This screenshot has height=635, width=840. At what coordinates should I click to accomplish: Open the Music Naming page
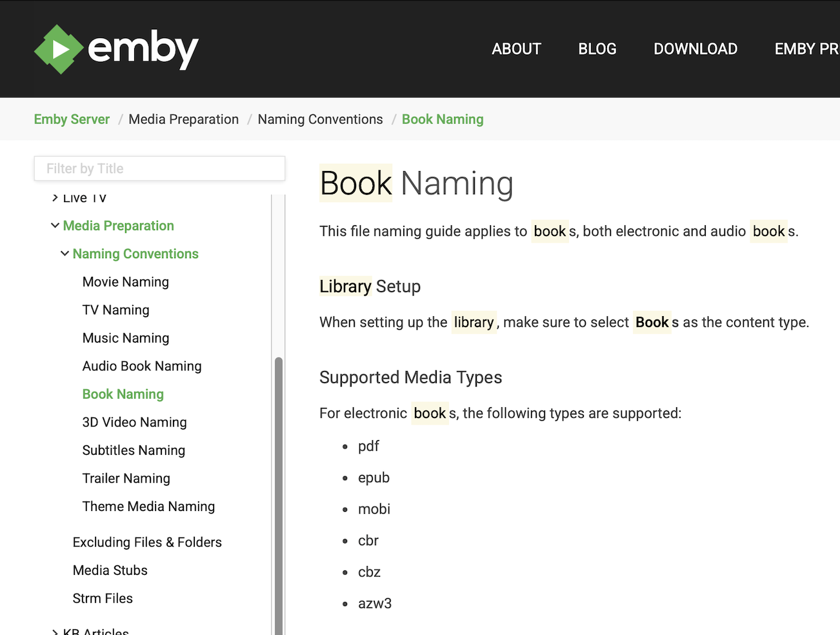(x=126, y=338)
